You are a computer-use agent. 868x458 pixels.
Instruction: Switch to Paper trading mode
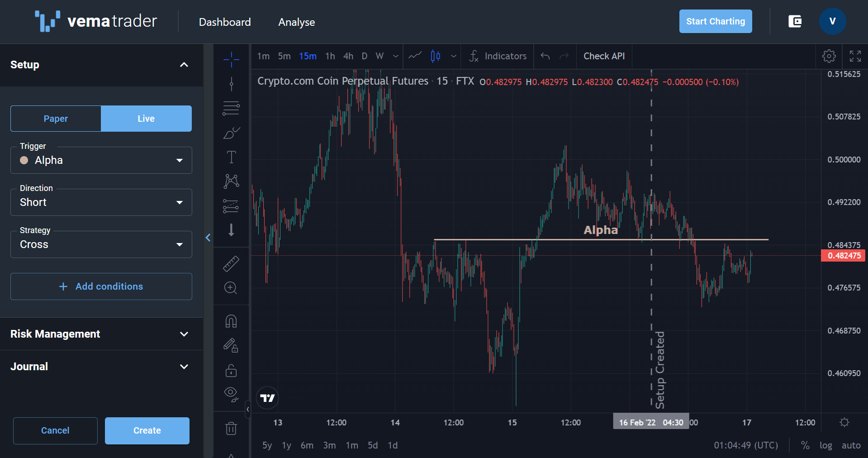[x=56, y=119]
